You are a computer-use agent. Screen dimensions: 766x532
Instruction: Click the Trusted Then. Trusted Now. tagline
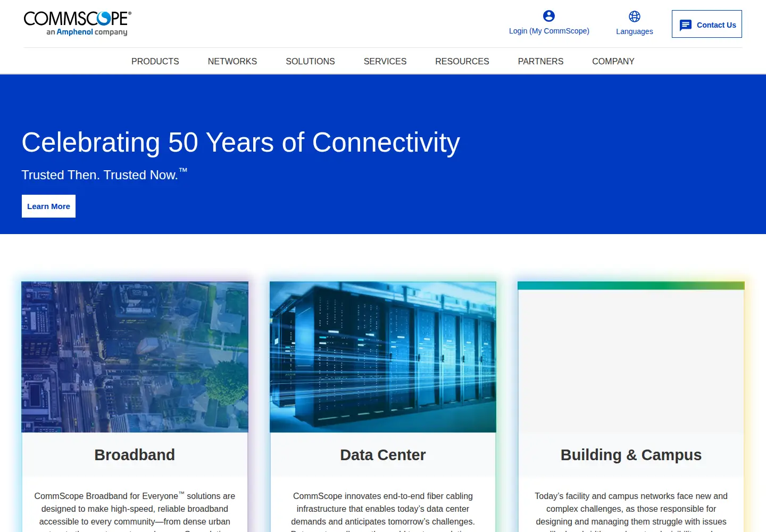104,174
